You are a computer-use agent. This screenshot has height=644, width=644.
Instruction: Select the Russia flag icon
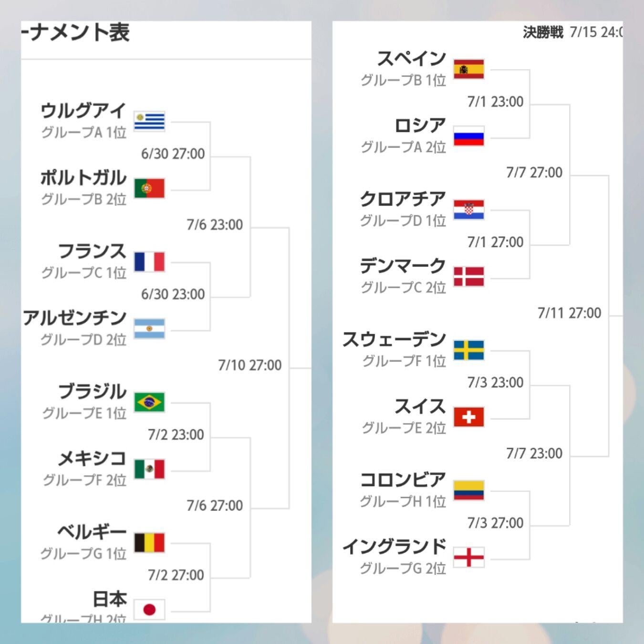(x=469, y=136)
